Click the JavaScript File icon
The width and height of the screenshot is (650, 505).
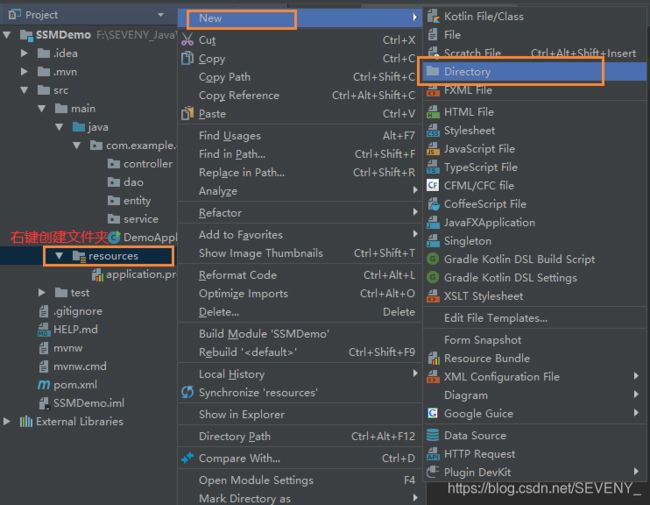(433, 149)
